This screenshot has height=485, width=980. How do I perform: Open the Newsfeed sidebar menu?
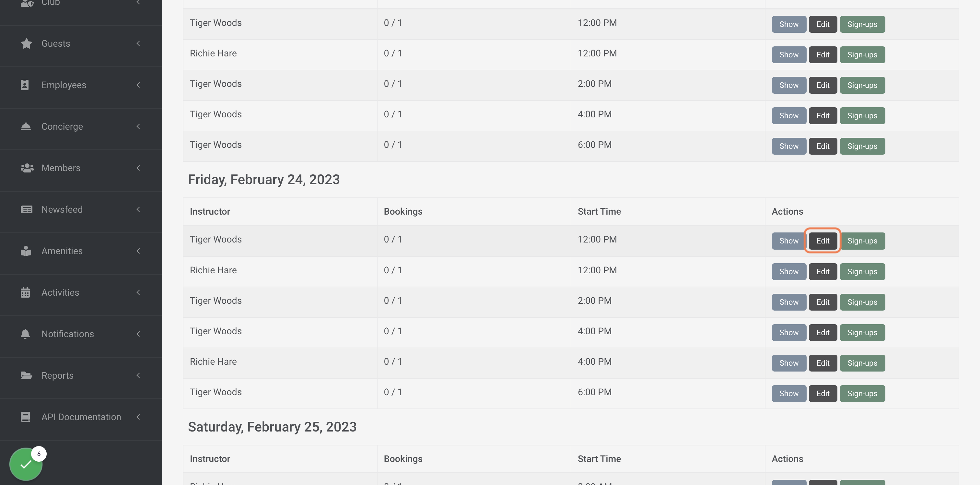(81, 209)
